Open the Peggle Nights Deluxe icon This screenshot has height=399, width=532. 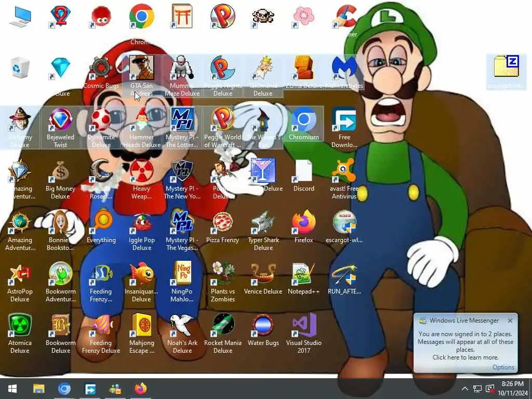[x=222, y=68]
